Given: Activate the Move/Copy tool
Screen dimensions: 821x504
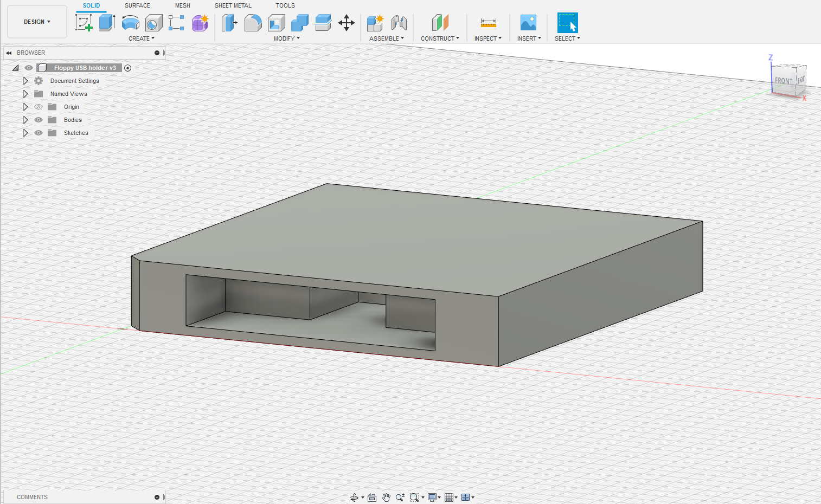Looking at the screenshot, I should click(x=346, y=23).
